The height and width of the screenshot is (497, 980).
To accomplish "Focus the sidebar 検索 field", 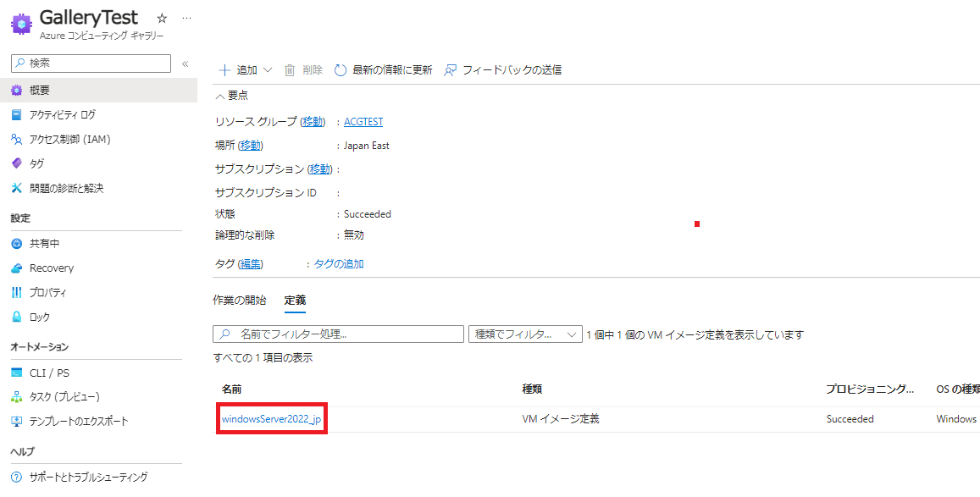I will click(x=91, y=63).
